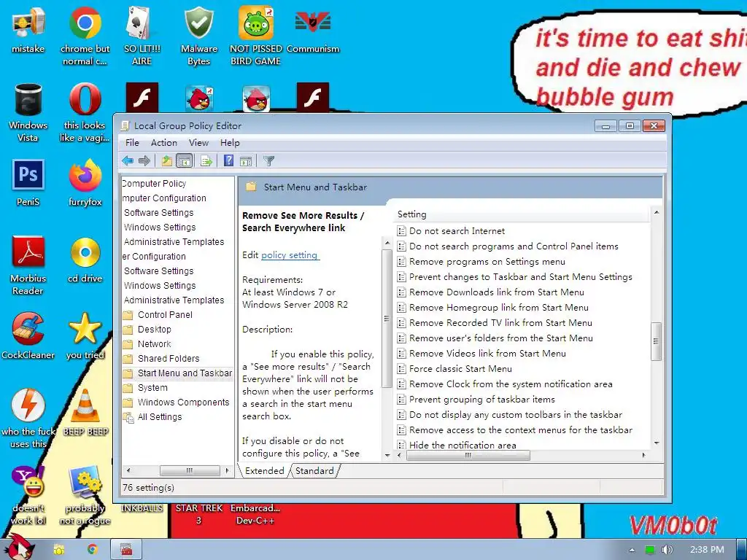This screenshot has height=560, width=747.
Task: Click the settings list horizontal scrollbar thumb
Action: point(468,455)
